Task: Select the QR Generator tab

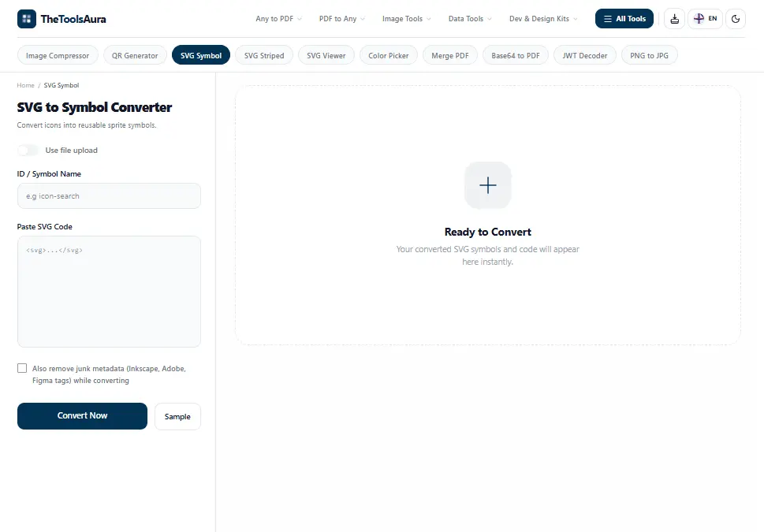Action: click(x=135, y=55)
